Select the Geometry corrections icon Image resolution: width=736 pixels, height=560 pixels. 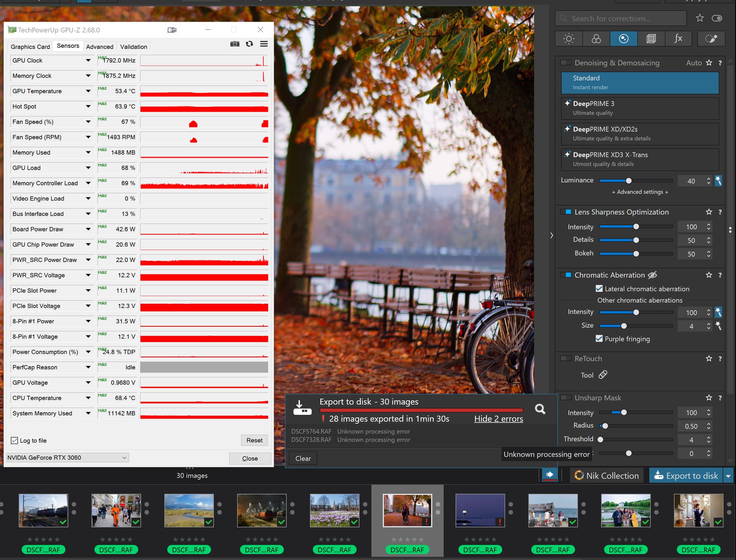click(651, 39)
